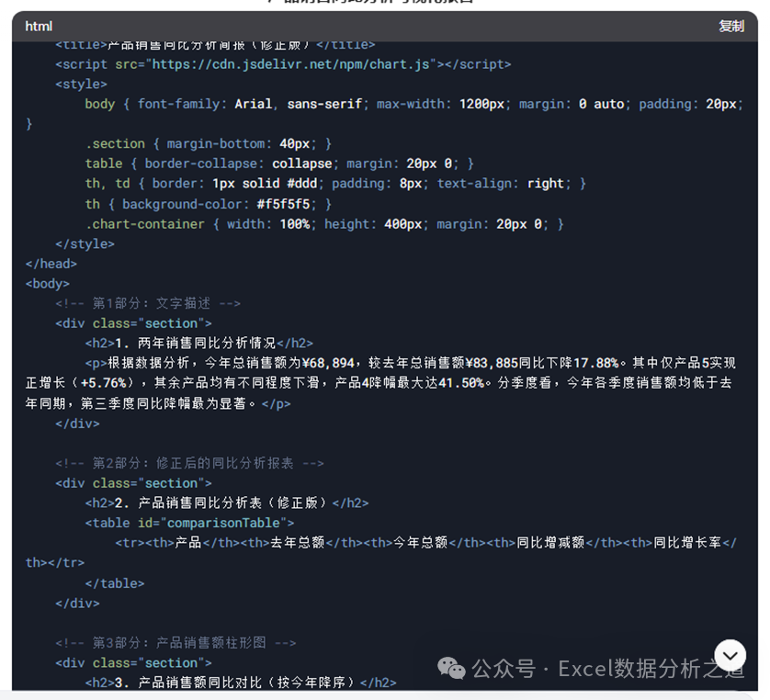Viewport: 770px width, 700px height.
Task: Click the paragraph text starting 根据数据分析
Action: pos(380,383)
